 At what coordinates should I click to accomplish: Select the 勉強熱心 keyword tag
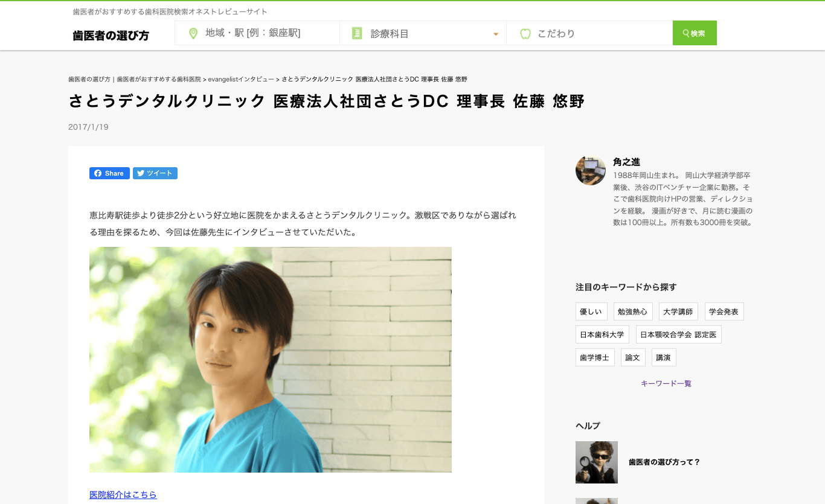(633, 311)
